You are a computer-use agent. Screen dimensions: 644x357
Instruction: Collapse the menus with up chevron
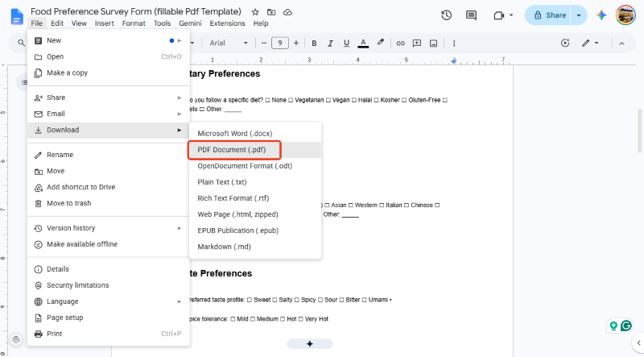(621, 43)
